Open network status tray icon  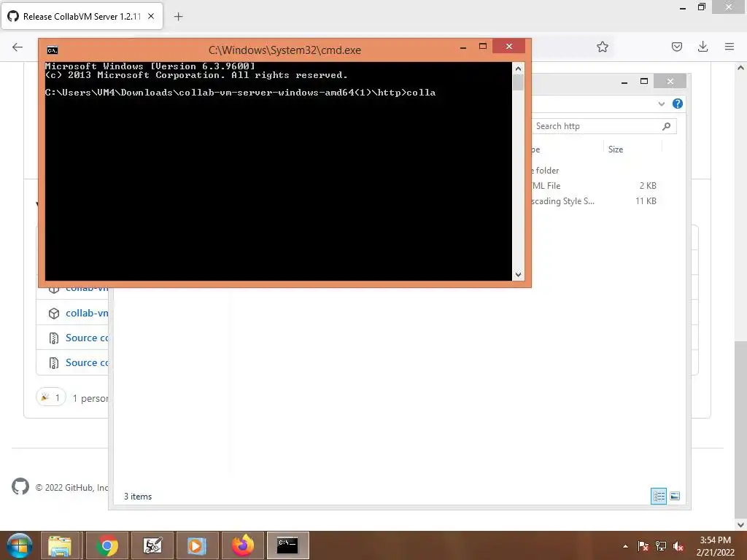pyautogui.click(x=661, y=546)
